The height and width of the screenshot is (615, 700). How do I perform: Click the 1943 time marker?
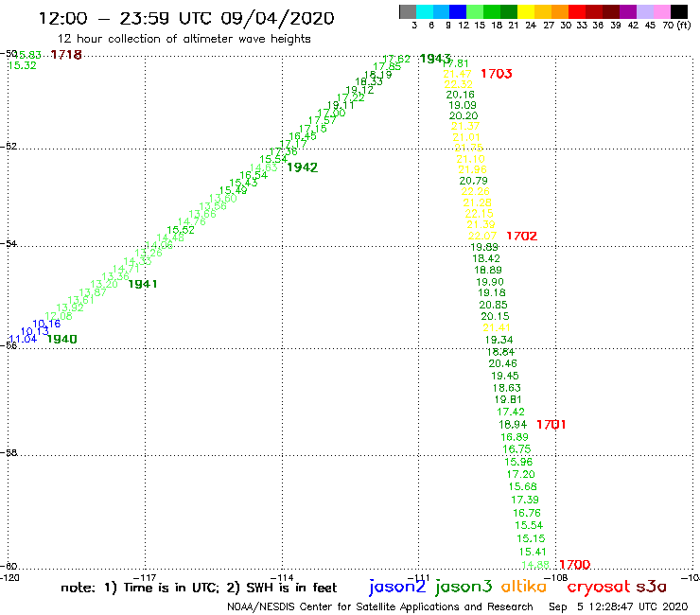pos(435,59)
